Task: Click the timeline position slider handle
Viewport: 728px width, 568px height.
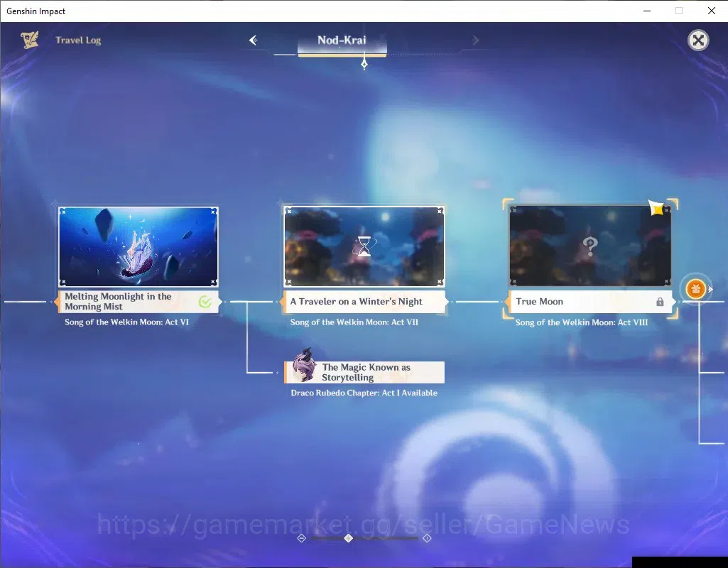Action: point(349,538)
